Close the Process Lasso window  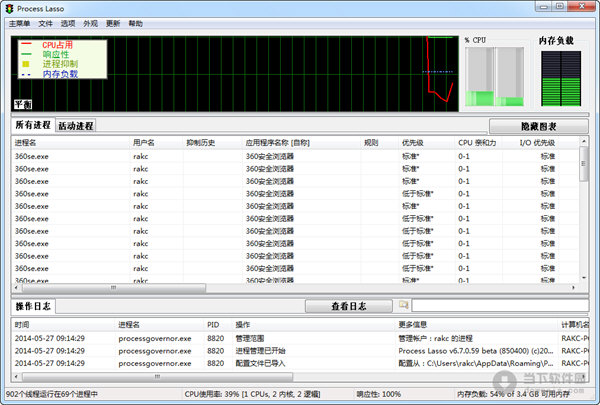(581, 7)
